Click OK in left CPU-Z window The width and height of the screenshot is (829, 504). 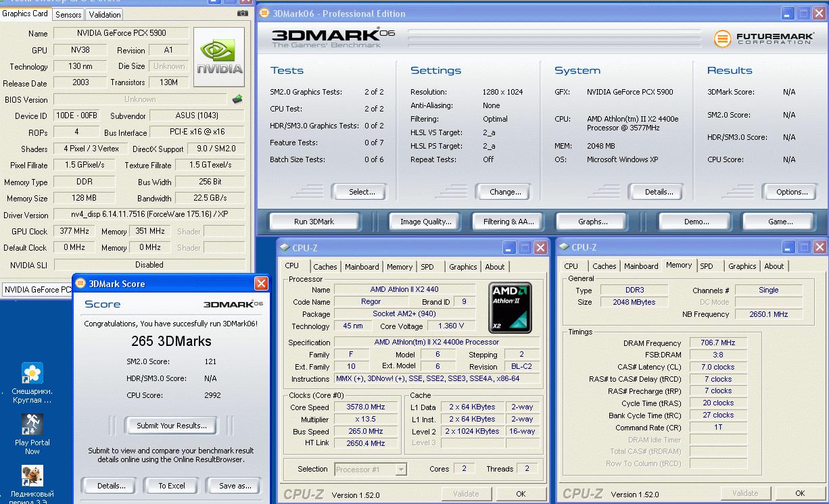[x=521, y=494]
